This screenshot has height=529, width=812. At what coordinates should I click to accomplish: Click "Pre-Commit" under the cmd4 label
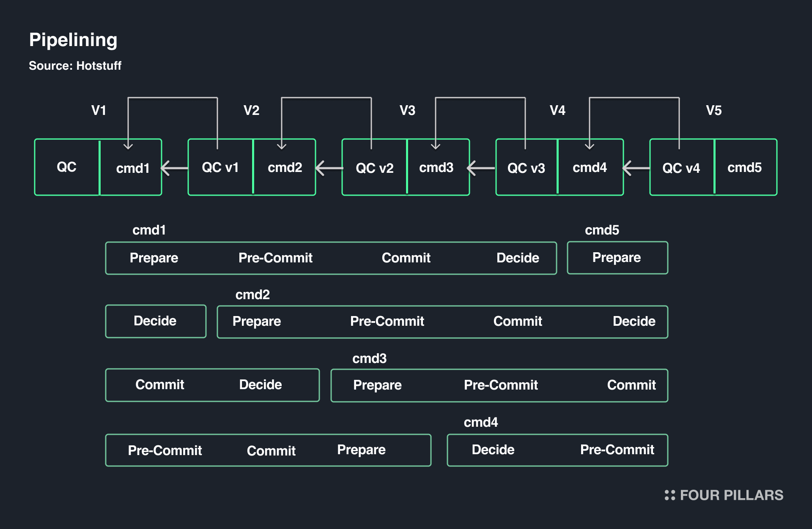point(617,450)
